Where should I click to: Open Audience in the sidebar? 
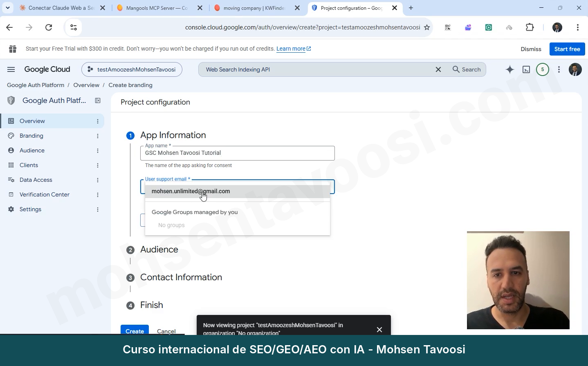pos(32,150)
